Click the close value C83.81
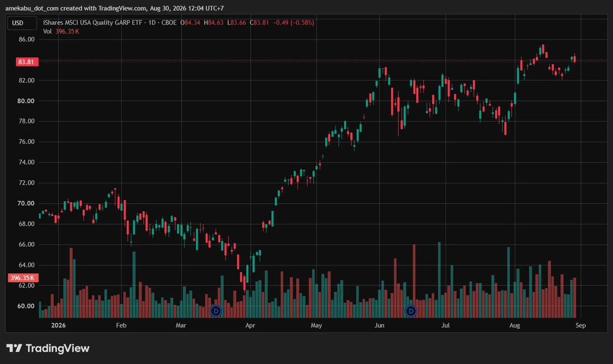The height and width of the screenshot is (364, 613). point(260,22)
